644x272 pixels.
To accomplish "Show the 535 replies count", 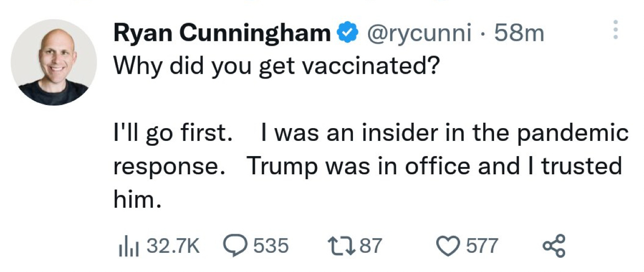I will point(271,245).
